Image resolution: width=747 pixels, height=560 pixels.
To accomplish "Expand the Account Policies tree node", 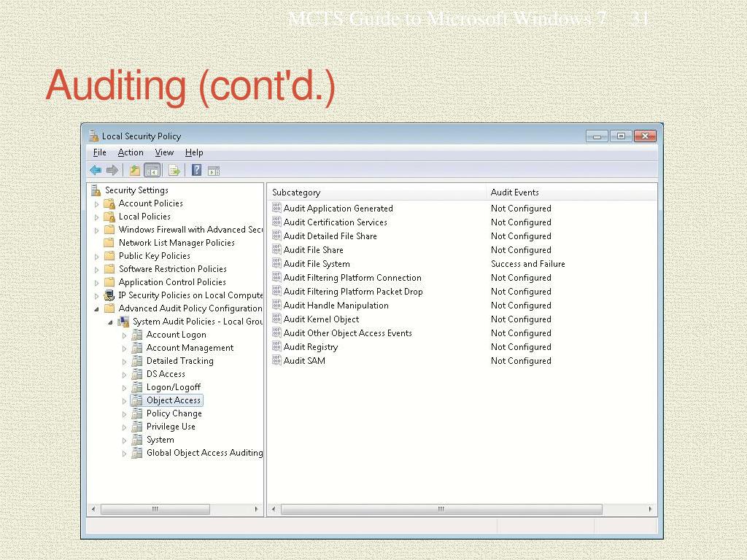I will click(97, 204).
